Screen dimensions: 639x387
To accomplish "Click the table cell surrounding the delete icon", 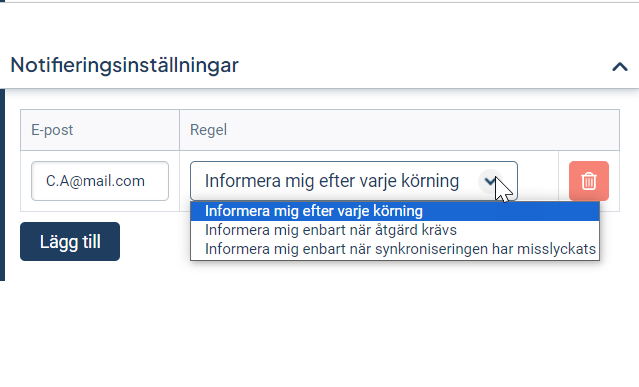I will coord(589,181).
